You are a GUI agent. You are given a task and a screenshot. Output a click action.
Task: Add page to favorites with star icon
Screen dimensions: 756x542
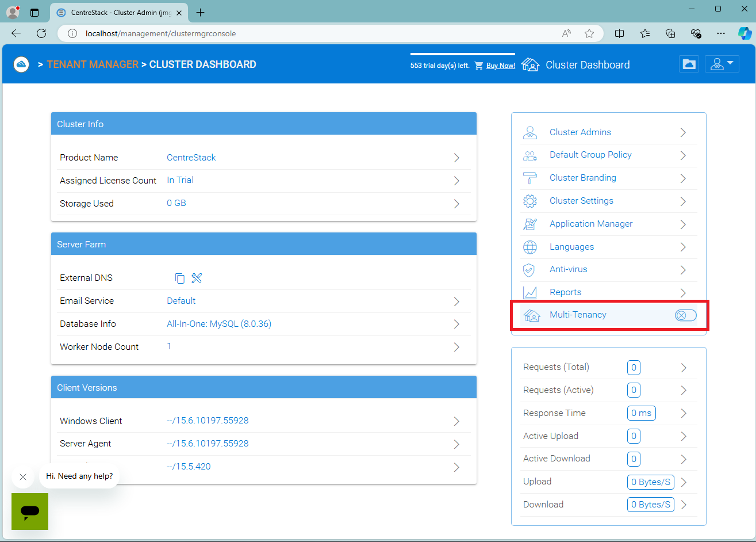tap(589, 33)
